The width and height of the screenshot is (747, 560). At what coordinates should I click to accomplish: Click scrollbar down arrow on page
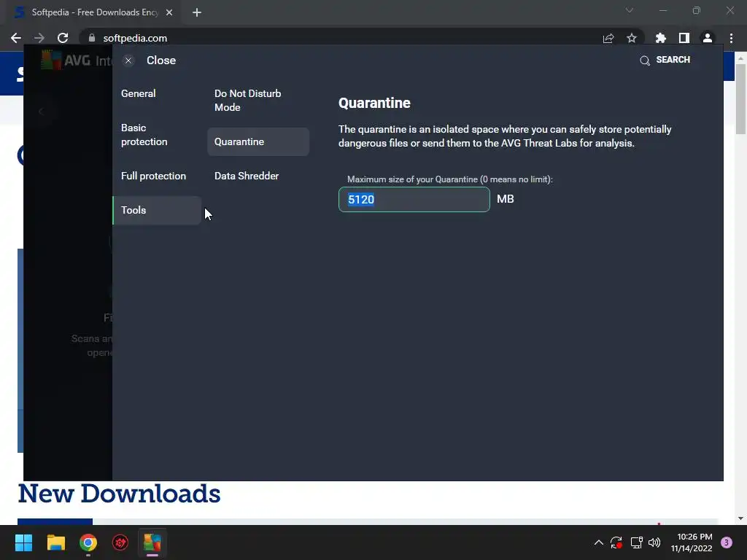[741, 518]
